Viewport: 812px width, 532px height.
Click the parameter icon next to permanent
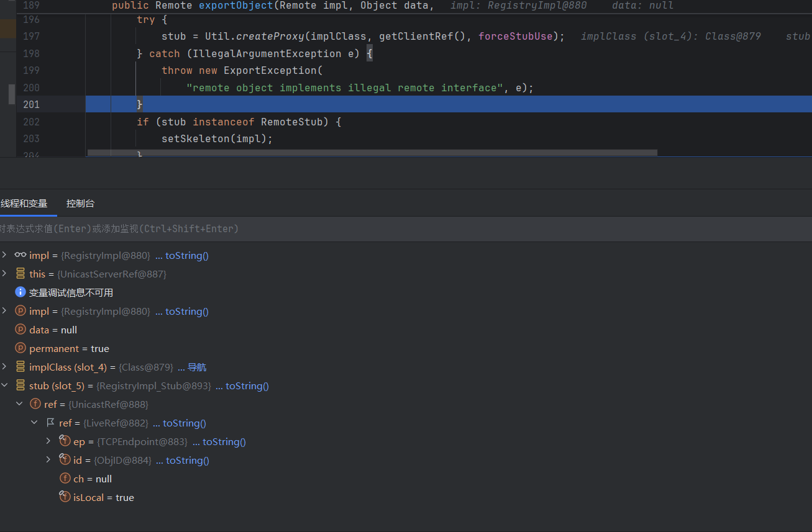click(21, 348)
